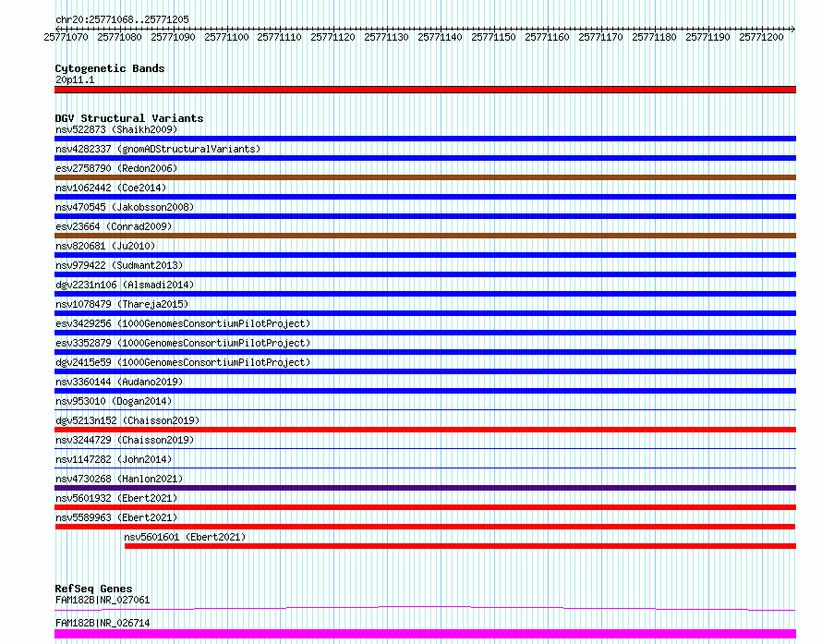The height and width of the screenshot is (644, 822).
Task: Click ruler position 25771100
Action: [x=226, y=37]
